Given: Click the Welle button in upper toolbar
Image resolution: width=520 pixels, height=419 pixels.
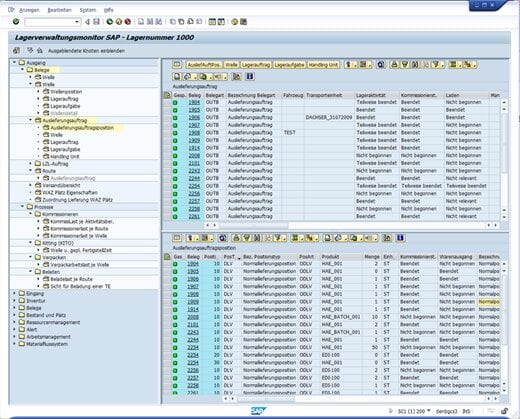Looking at the screenshot, I should coord(231,65).
